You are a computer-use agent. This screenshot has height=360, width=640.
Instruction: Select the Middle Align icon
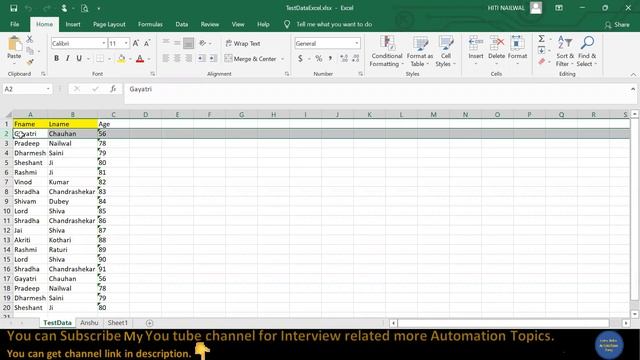[x=177, y=42]
